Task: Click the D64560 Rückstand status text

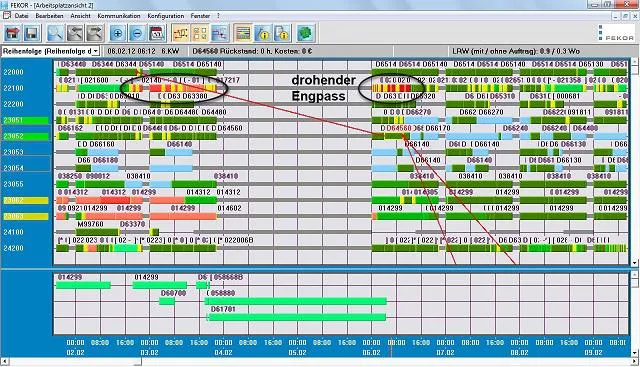Action: (252, 51)
